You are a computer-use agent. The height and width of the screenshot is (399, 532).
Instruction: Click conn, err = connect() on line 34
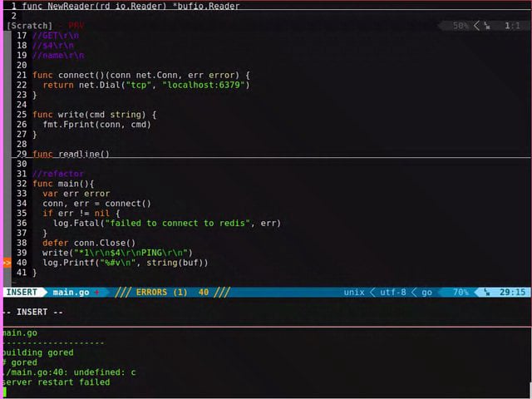coord(96,204)
